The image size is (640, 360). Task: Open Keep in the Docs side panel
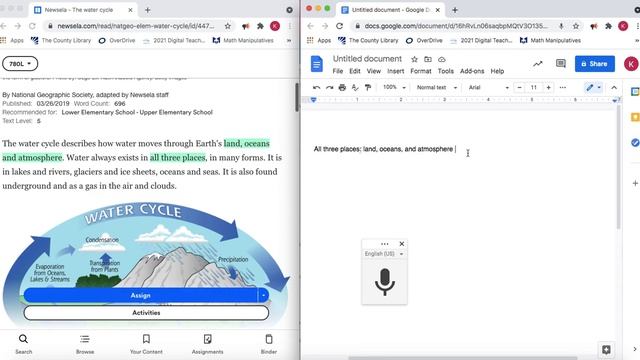pos(635,117)
